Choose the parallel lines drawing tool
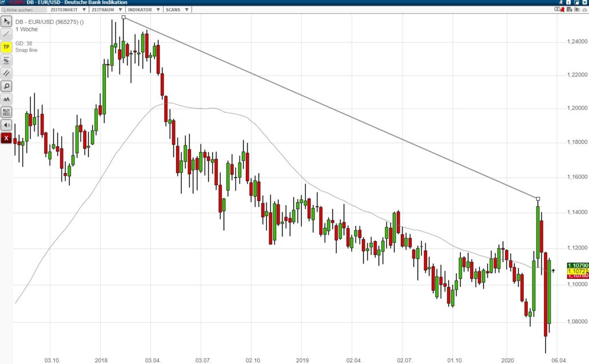 [6, 73]
